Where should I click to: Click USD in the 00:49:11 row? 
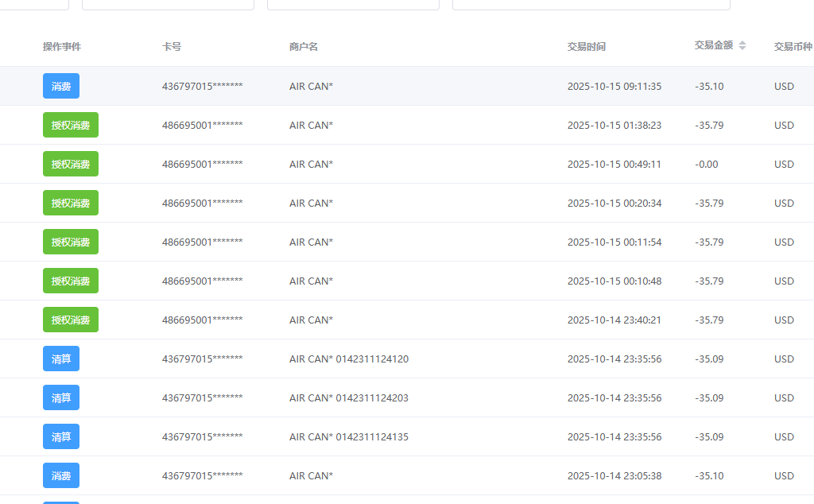pyautogui.click(x=784, y=164)
